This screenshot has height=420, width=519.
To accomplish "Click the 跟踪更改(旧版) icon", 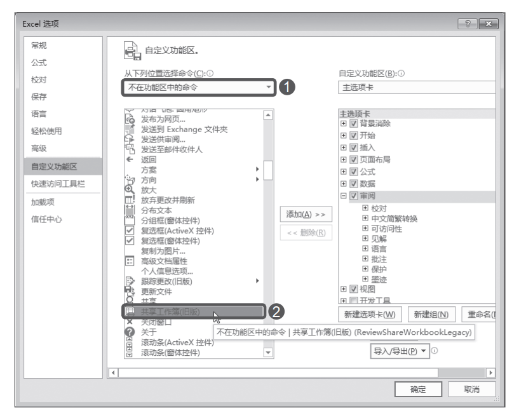I will click(130, 281).
